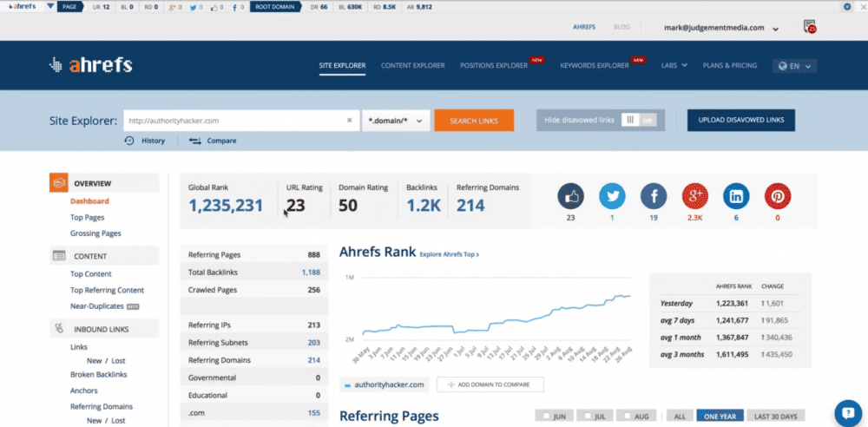Screen dimensions: 868x427
Task: Open the notifications clipboard icon
Action: [810, 27]
